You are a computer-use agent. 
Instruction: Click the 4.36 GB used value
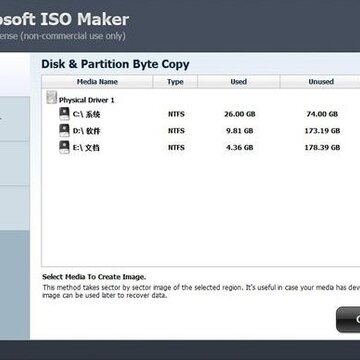tap(240, 147)
